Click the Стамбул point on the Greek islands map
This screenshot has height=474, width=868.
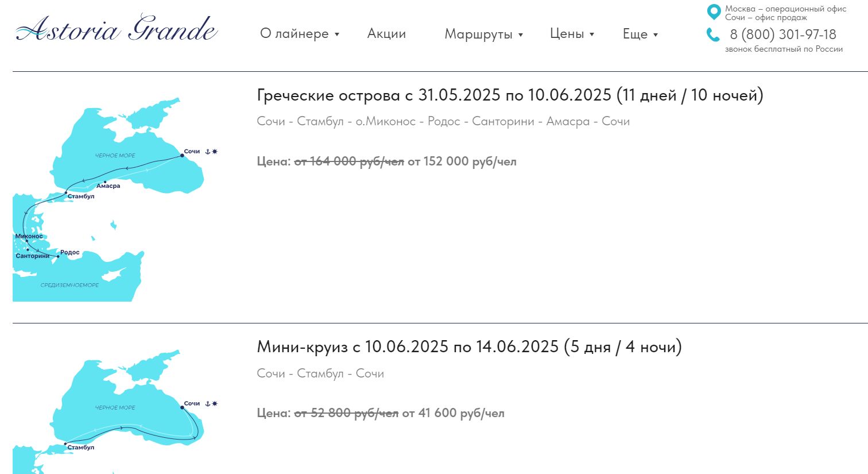tap(67, 192)
